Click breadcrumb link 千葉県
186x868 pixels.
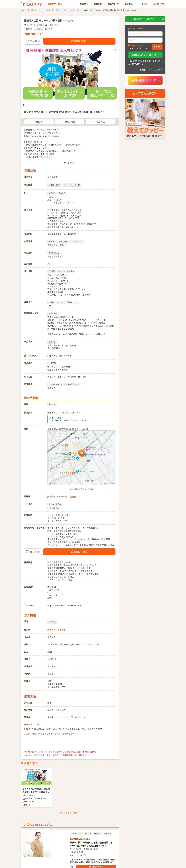point(72,10)
